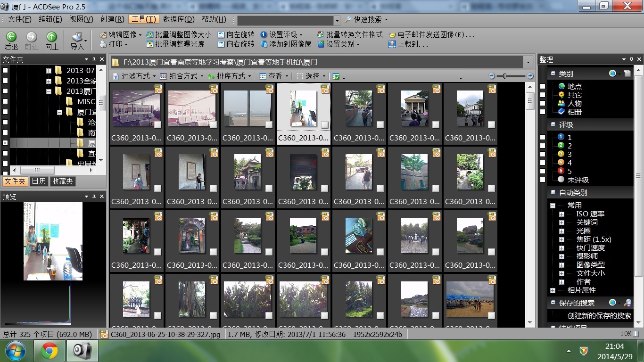
Task: Click the 前进 forward arrow
Action: click(x=32, y=41)
